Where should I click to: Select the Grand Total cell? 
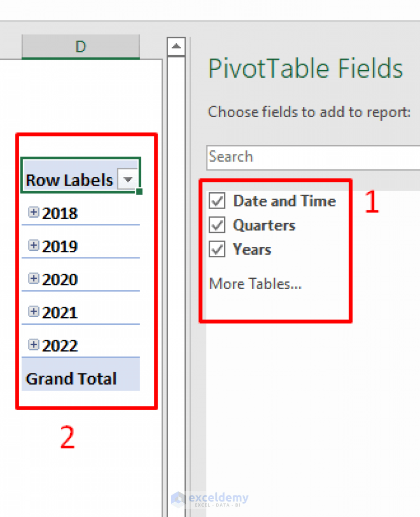click(x=71, y=378)
